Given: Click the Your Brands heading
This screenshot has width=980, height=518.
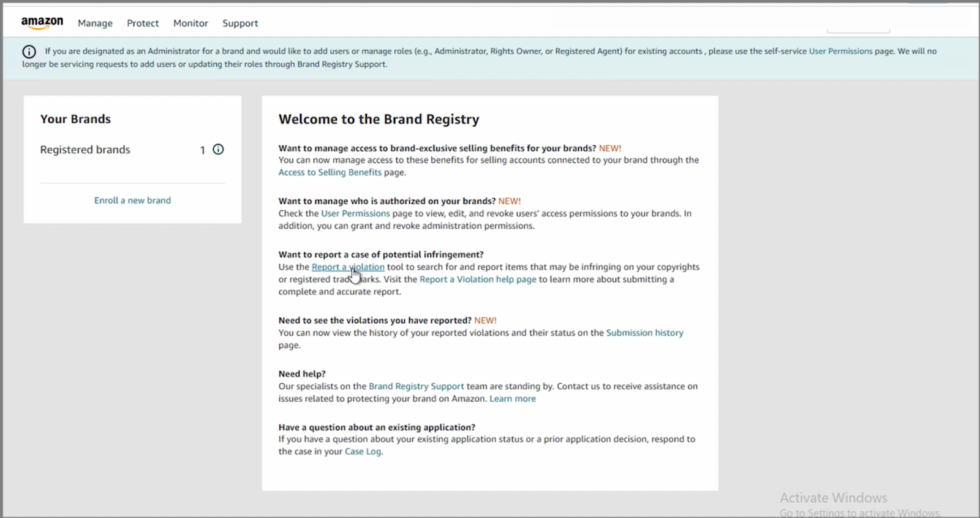Looking at the screenshot, I should pos(75,119).
